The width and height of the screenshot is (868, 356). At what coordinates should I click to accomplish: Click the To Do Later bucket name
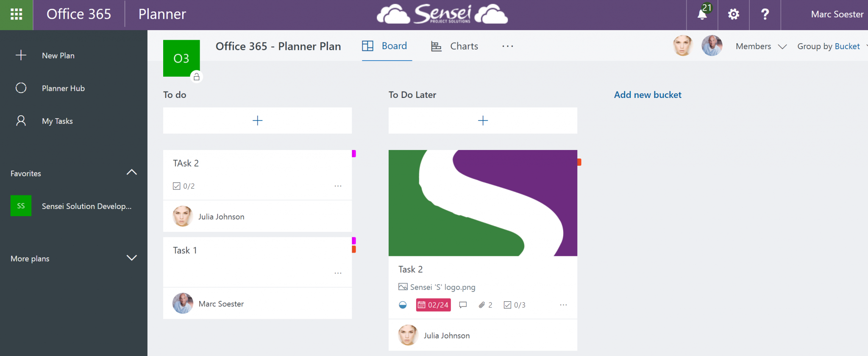tap(412, 95)
